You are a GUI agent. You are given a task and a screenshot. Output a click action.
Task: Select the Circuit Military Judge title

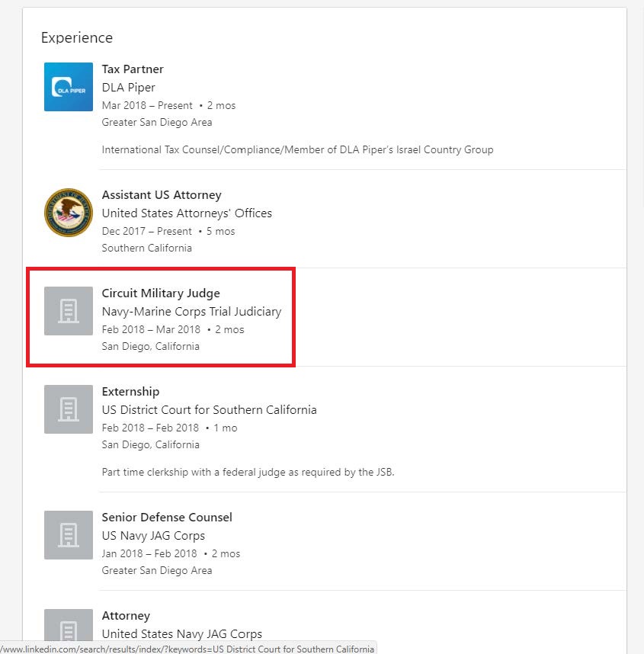pos(161,293)
